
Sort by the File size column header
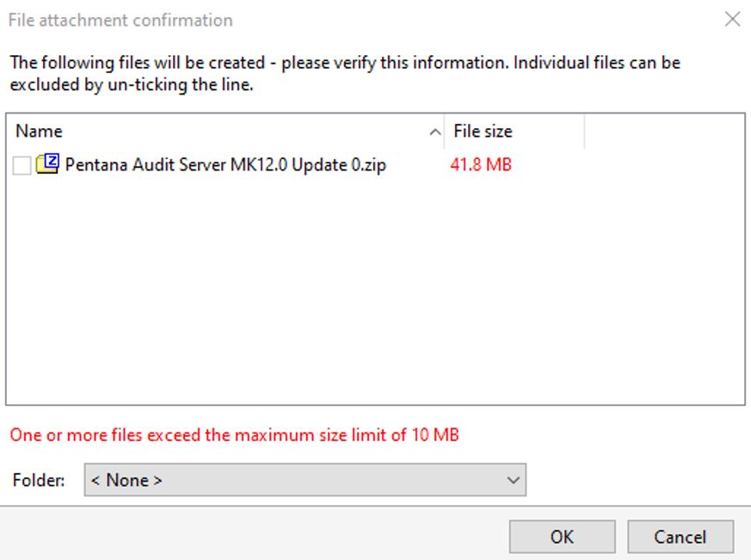point(514,132)
